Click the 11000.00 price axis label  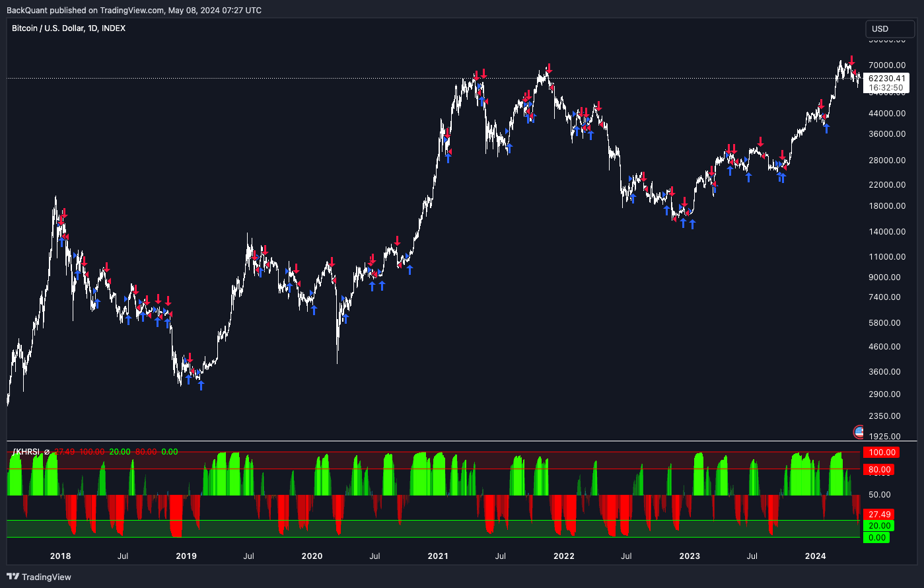tap(887, 257)
